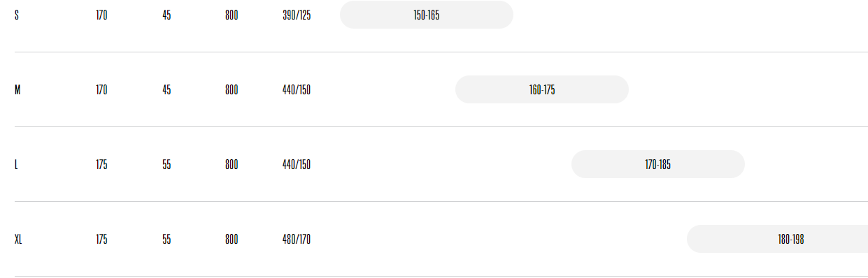Click the XL size row label

coord(19,239)
